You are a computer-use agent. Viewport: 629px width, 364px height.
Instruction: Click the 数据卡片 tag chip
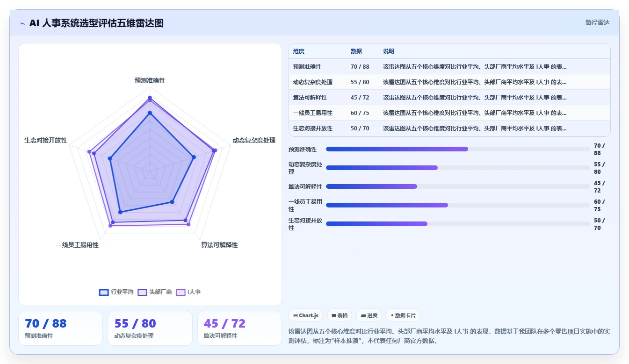coord(403,315)
